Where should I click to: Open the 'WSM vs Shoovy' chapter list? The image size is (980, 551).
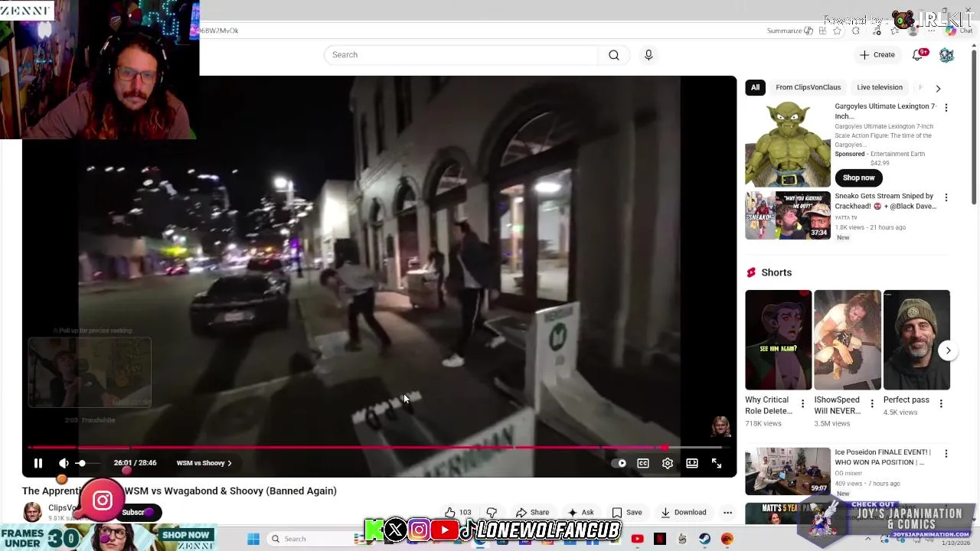click(x=204, y=463)
